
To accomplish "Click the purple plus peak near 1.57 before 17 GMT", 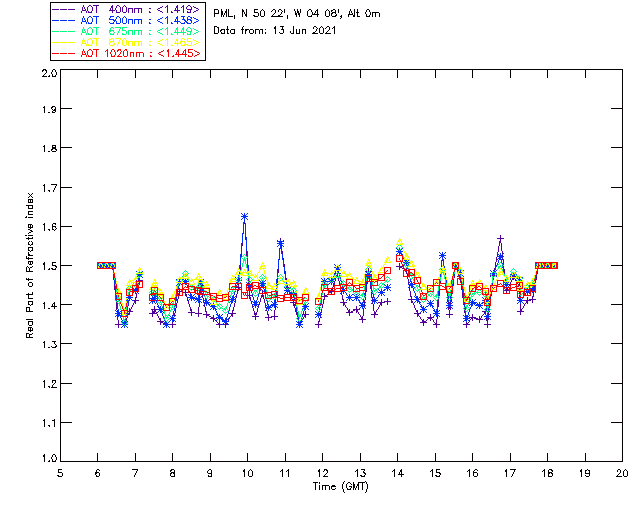I will [500, 238].
